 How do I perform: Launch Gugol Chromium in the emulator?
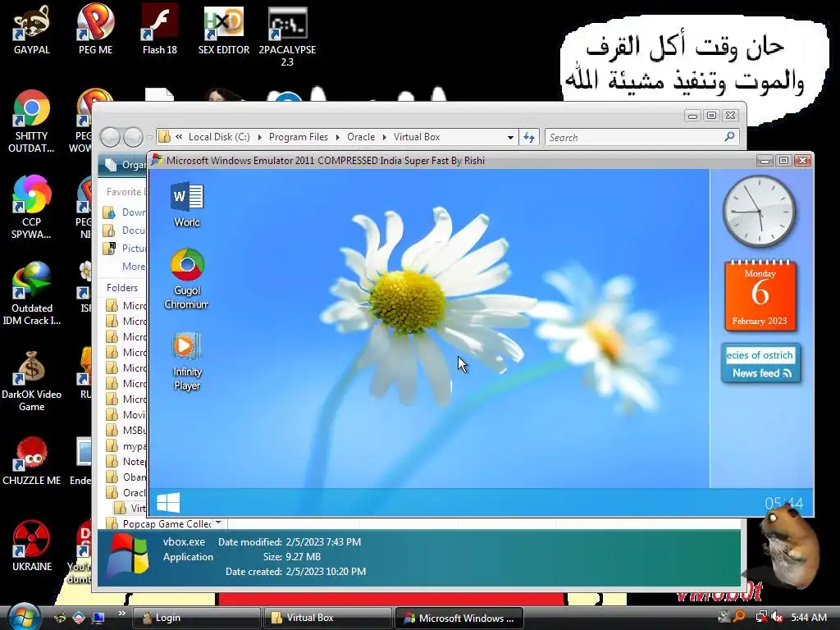(187, 279)
